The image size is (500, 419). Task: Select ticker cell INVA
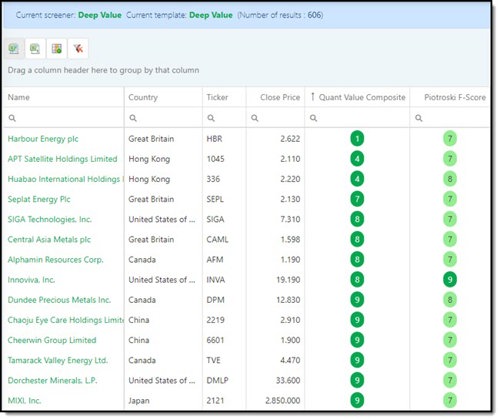[x=216, y=280]
